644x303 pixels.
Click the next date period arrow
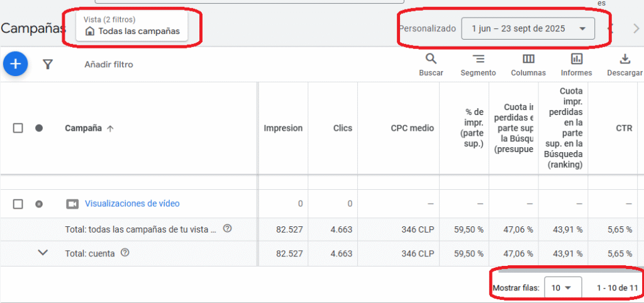[x=636, y=28]
